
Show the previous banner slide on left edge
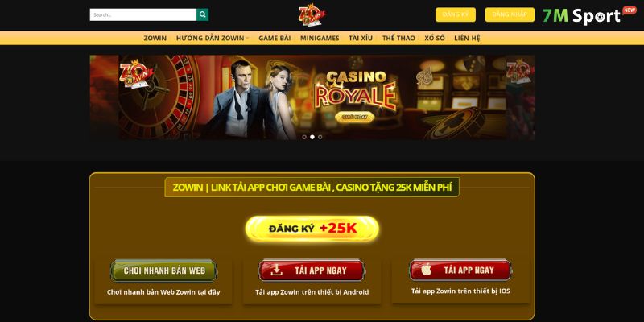(105, 97)
